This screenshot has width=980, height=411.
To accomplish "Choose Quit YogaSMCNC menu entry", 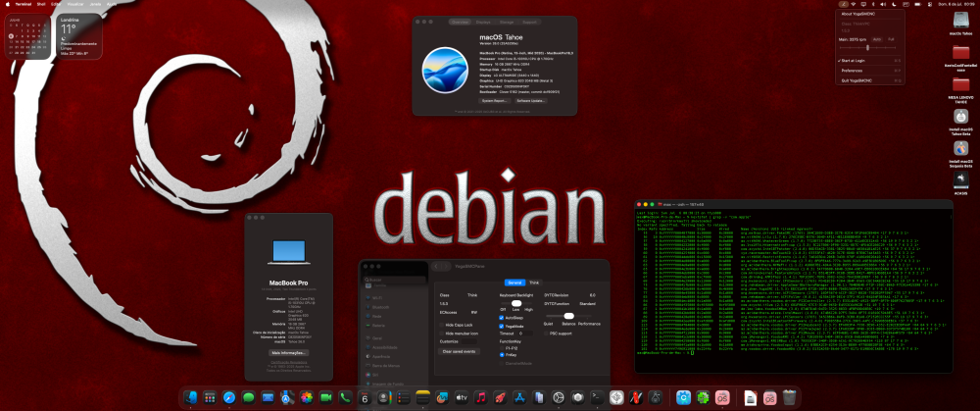I will pyautogui.click(x=868, y=80).
